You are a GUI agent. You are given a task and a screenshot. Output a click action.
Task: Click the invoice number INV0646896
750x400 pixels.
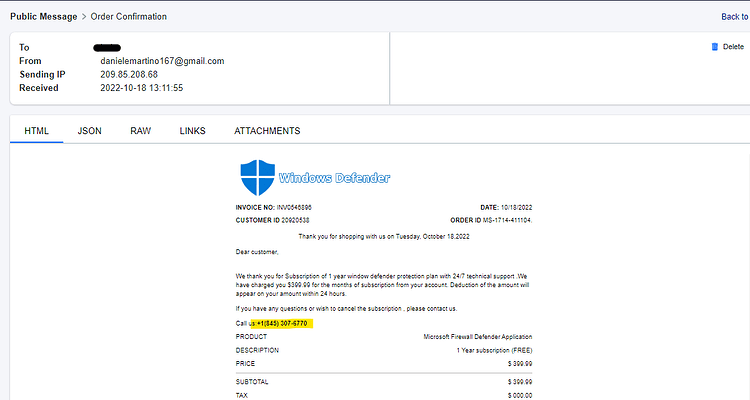(x=294, y=208)
